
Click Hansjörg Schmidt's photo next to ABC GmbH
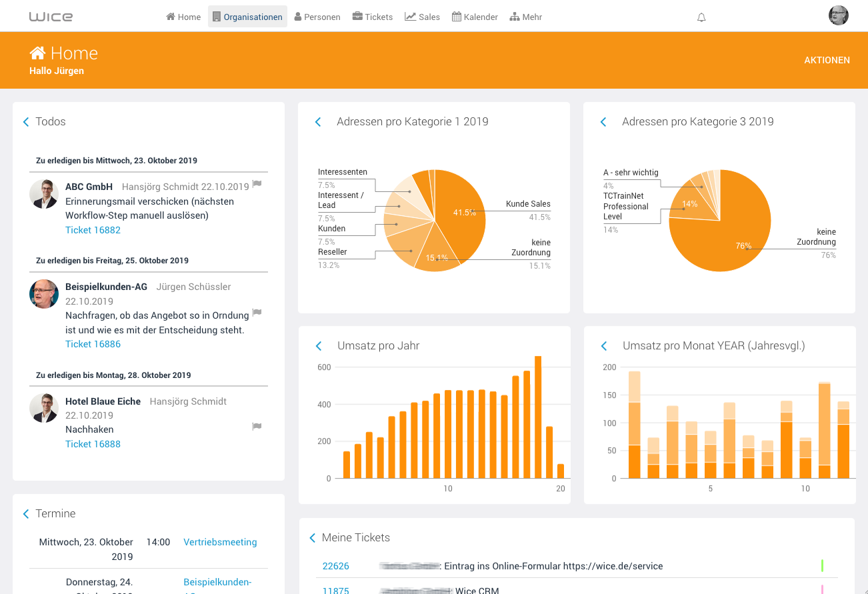[x=44, y=194]
